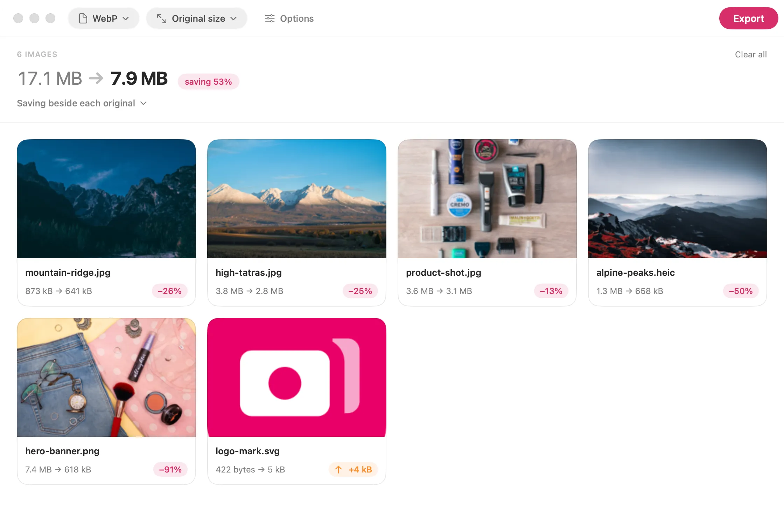Click the 3.6 MB → 3.1 MB size text
Screen dimensions: 784x532
(x=439, y=291)
